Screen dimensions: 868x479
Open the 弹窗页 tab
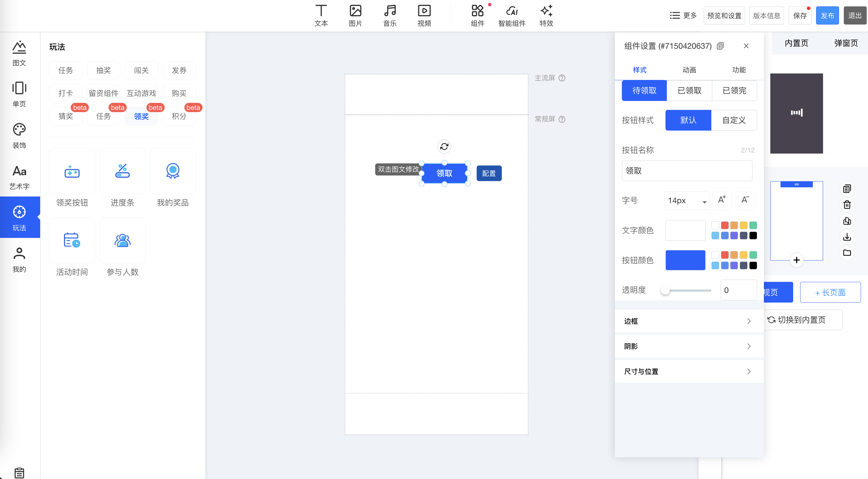coord(845,43)
